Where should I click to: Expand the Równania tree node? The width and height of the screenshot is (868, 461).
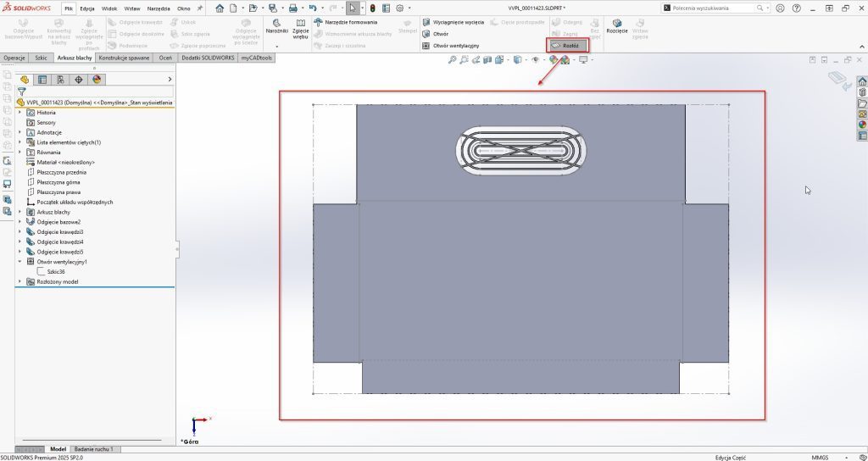pos(20,153)
